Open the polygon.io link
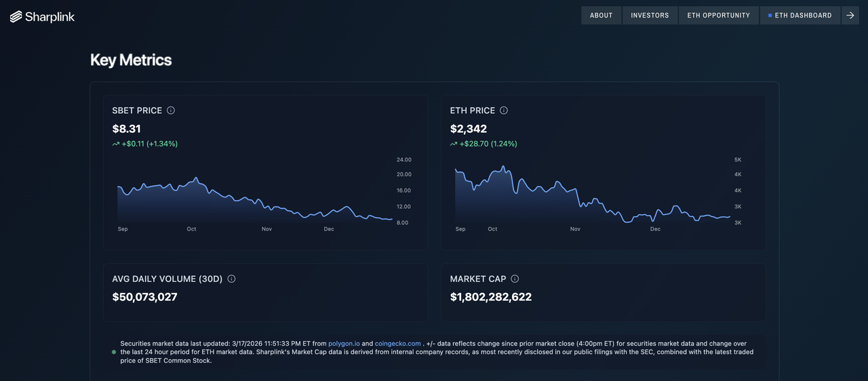Viewport: 868px width, 381px height. pyautogui.click(x=344, y=344)
